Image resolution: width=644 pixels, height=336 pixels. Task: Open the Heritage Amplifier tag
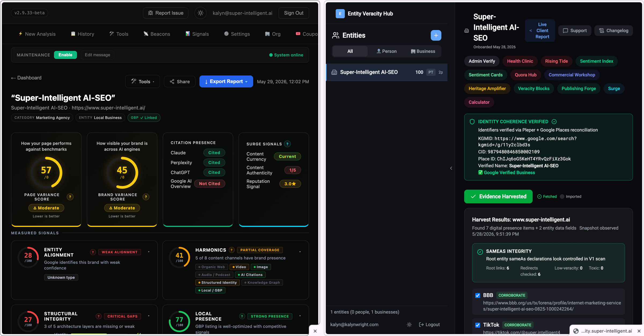click(487, 89)
